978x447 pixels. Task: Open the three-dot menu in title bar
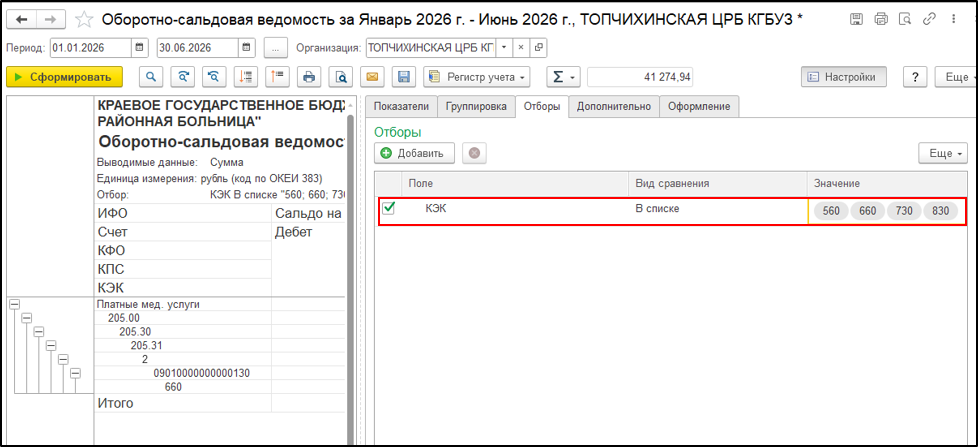pos(952,19)
